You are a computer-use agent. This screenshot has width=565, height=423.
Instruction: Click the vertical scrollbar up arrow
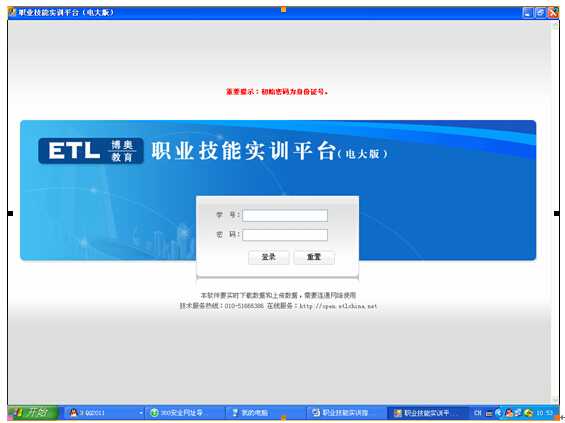click(555, 26)
